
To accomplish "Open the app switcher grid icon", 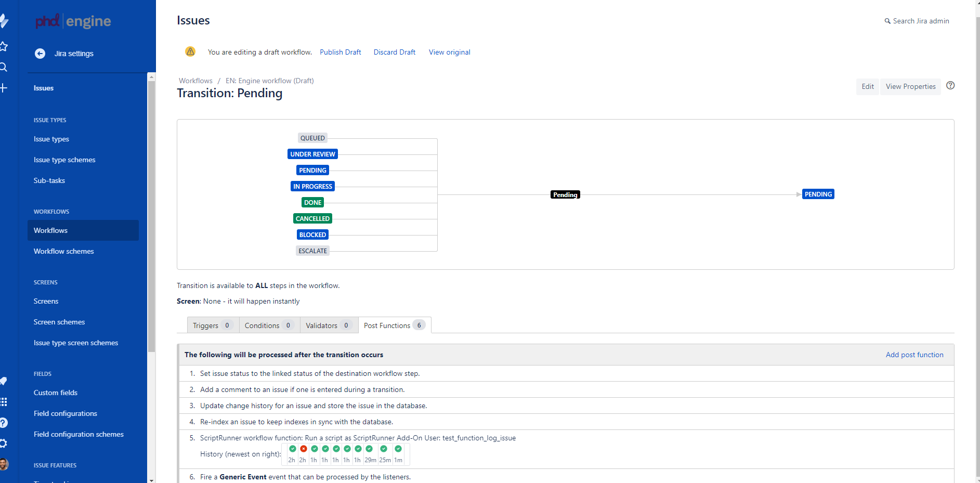I will 4,401.
